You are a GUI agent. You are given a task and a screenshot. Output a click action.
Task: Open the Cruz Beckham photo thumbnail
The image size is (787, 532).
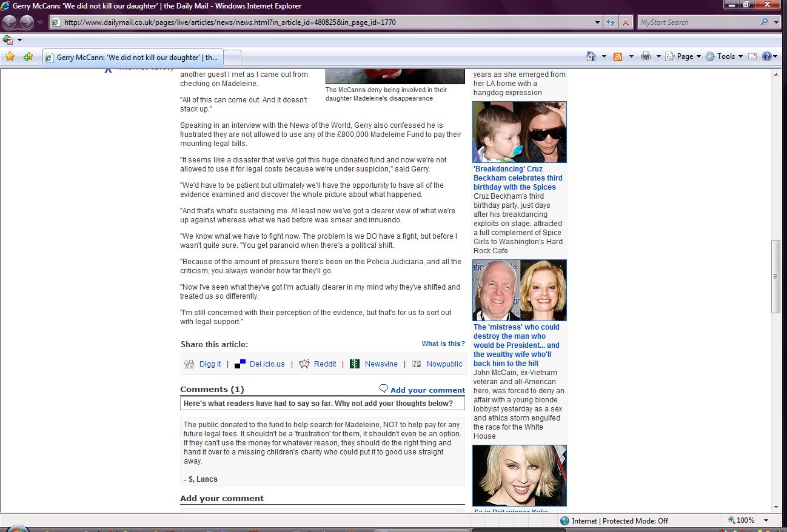[519, 132]
